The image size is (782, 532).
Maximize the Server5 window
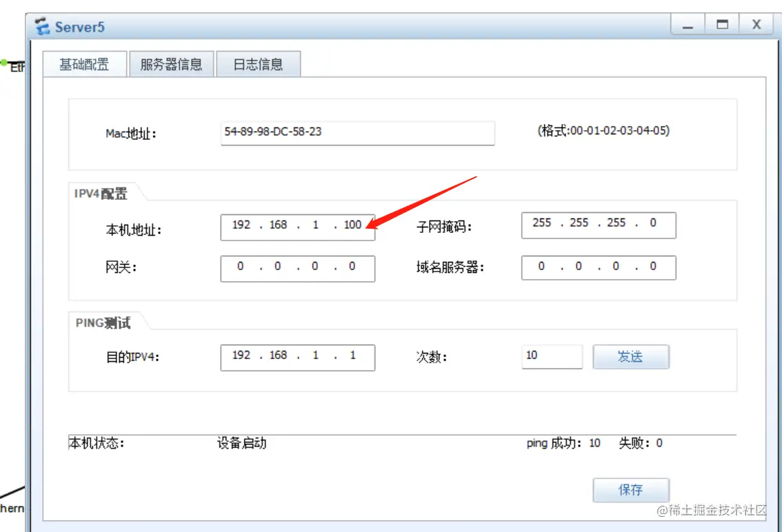(722, 25)
